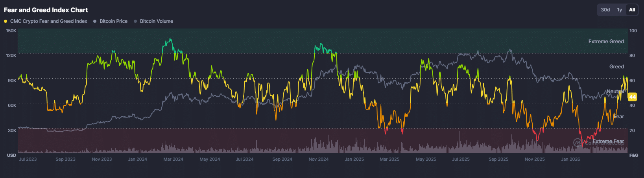Image resolution: width=644 pixels, height=178 pixels.
Task: Click the Nov 2025 date label
Action: coord(535,159)
